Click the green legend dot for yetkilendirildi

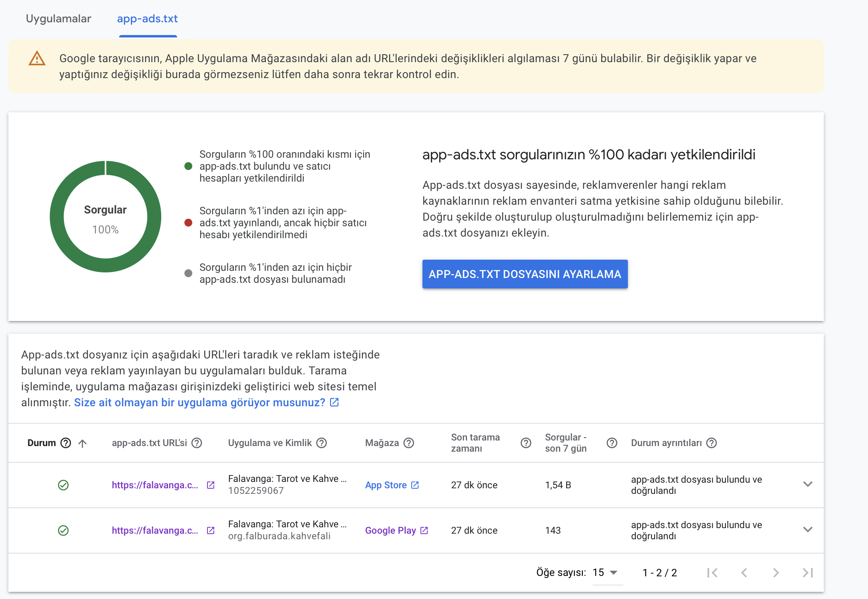coord(188,166)
